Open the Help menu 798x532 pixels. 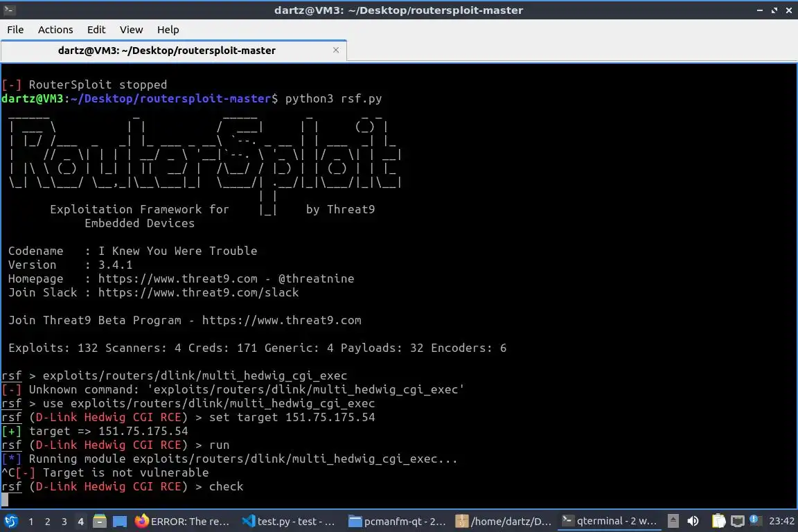coord(168,30)
